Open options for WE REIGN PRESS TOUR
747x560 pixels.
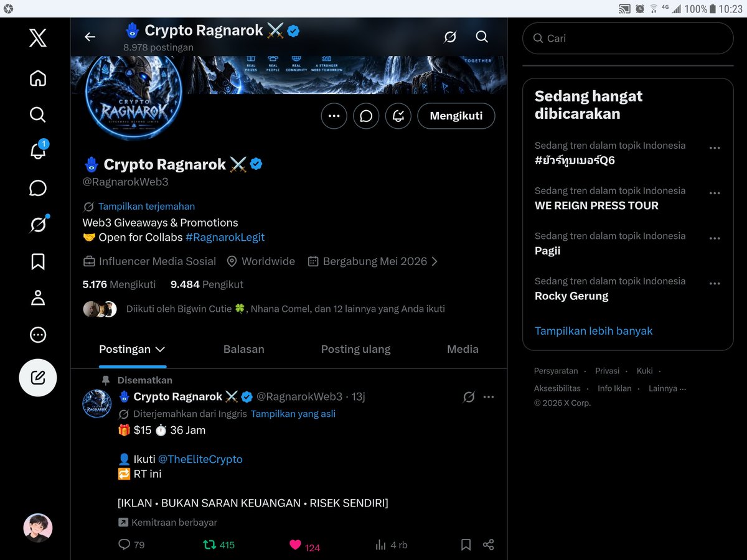pos(715,194)
